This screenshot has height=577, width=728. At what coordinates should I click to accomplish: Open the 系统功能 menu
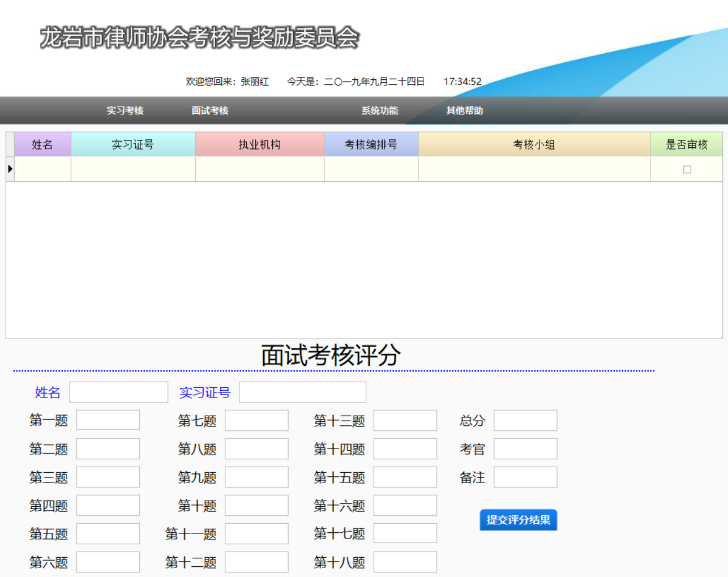[380, 110]
